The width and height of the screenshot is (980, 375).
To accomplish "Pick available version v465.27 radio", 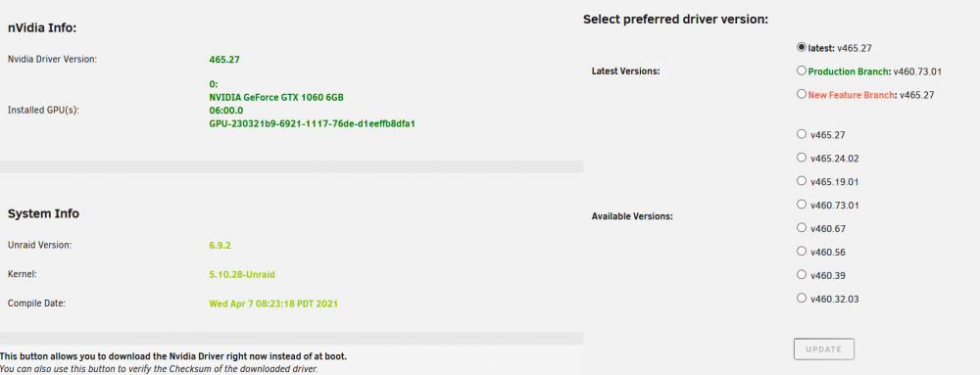I will point(802,133).
